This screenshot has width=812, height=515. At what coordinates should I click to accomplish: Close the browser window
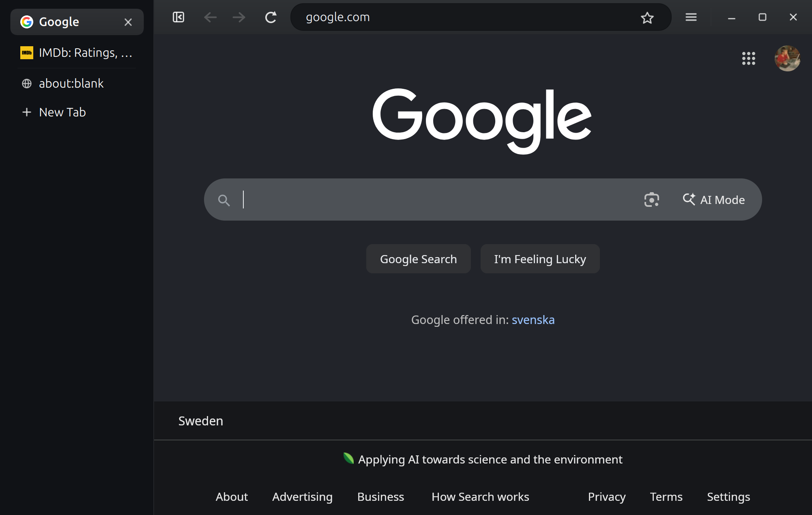793,17
